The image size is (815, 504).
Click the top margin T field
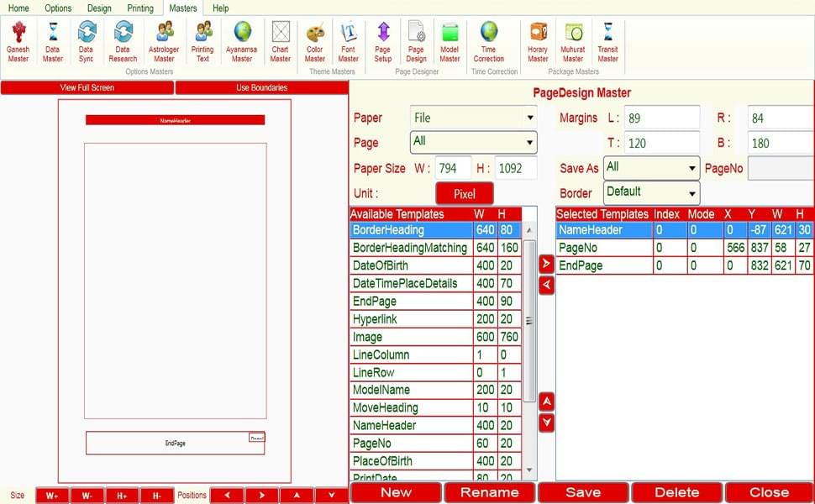[662, 143]
